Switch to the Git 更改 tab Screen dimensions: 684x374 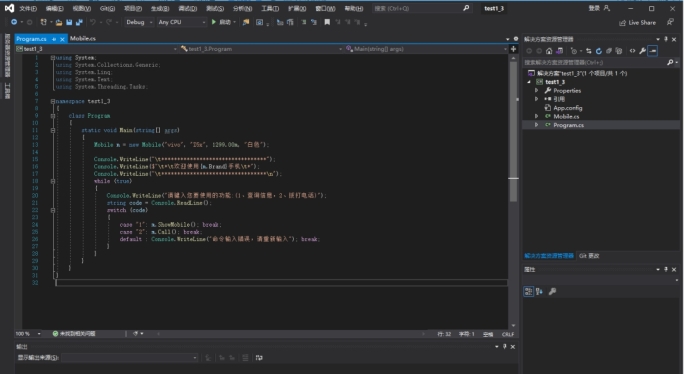(x=589, y=256)
